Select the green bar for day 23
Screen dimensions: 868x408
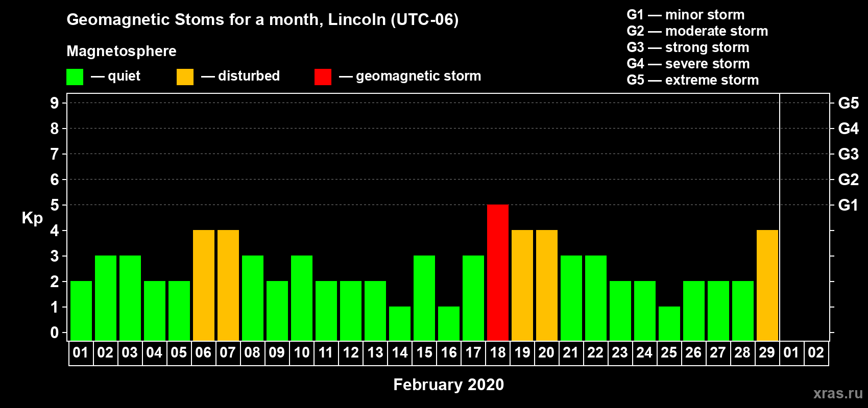(x=620, y=311)
